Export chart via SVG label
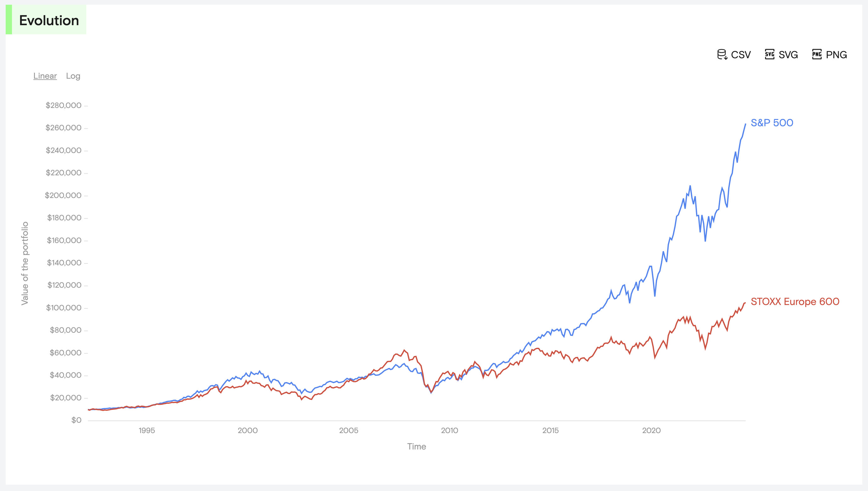Screen dimensions: 868x491 788,55
